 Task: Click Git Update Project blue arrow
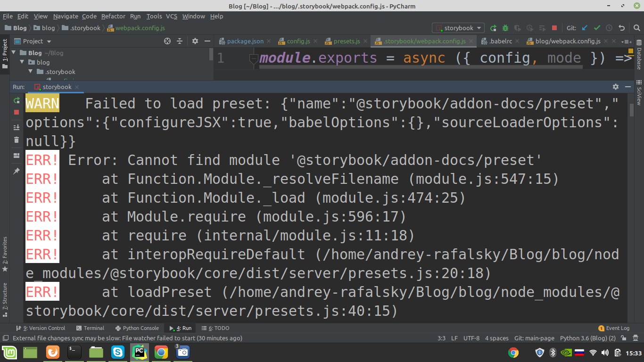tap(585, 28)
